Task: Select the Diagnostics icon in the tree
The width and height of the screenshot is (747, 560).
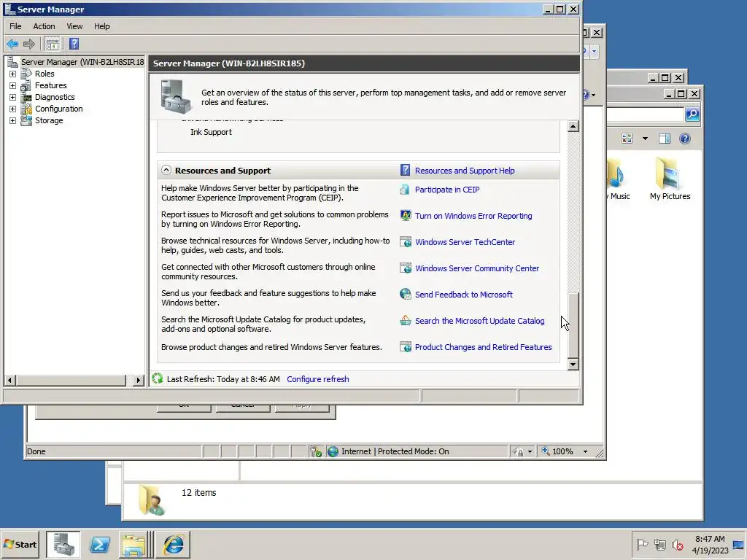Action: click(26, 97)
